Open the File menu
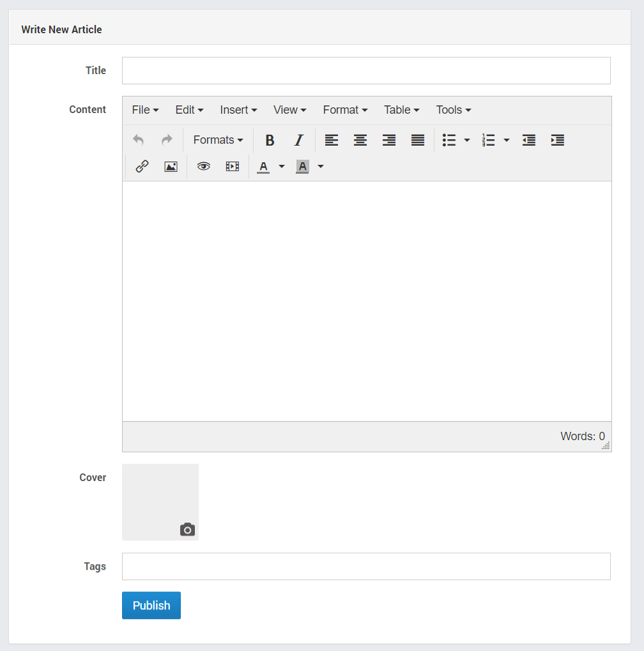This screenshot has height=651, width=644. coord(145,110)
